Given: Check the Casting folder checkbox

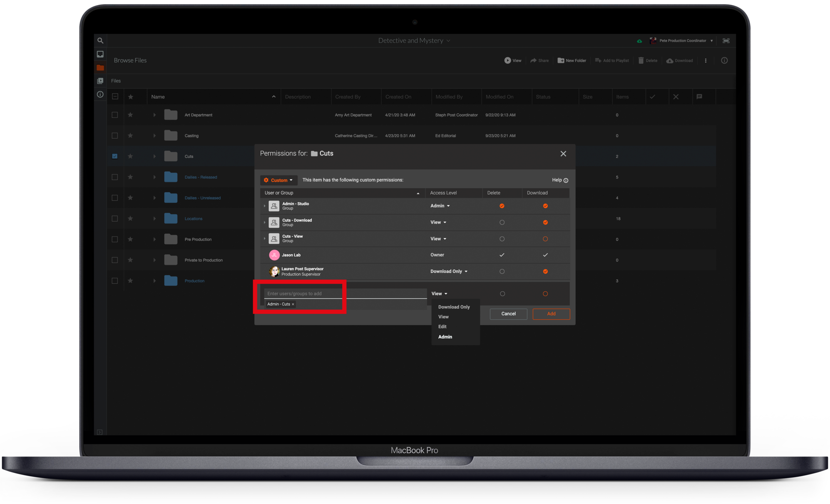Looking at the screenshot, I should tap(115, 135).
